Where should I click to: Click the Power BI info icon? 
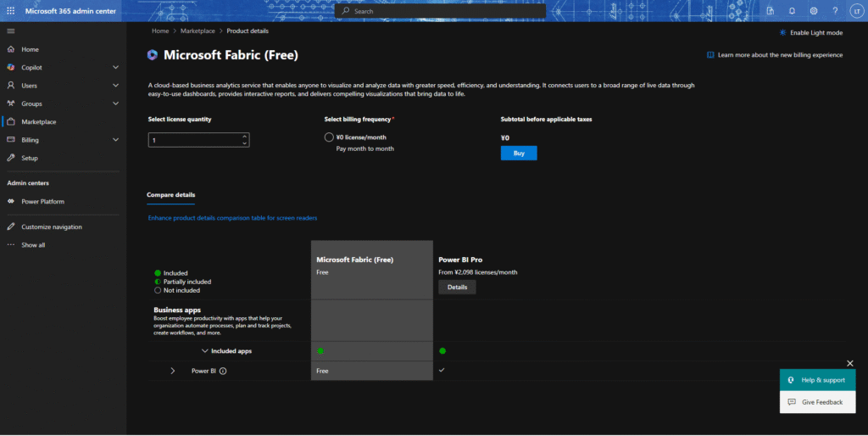[x=224, y=371]
